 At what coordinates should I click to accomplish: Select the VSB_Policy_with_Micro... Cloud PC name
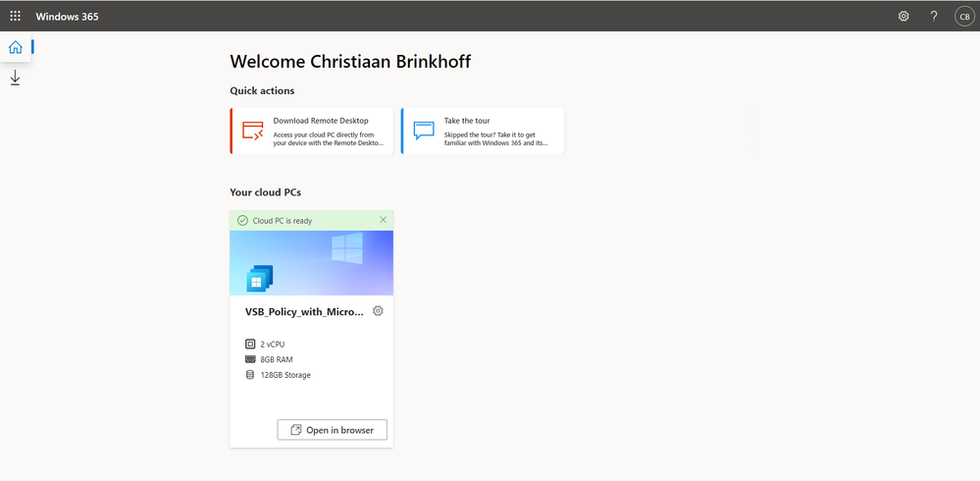coord(304,311)
